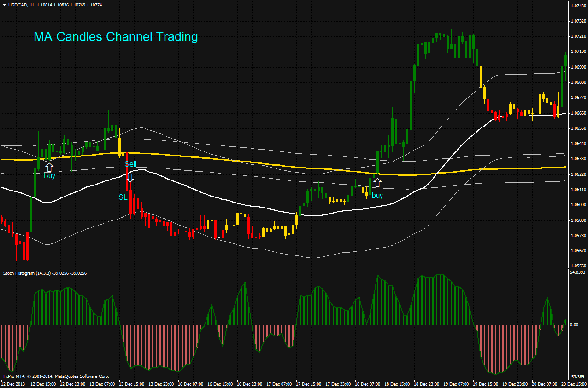Click the MA Candles Channel Trading title text
Image resolution: width=588 pixels, height=388 pixels.
pyautogui.click(x=115, y=37)
